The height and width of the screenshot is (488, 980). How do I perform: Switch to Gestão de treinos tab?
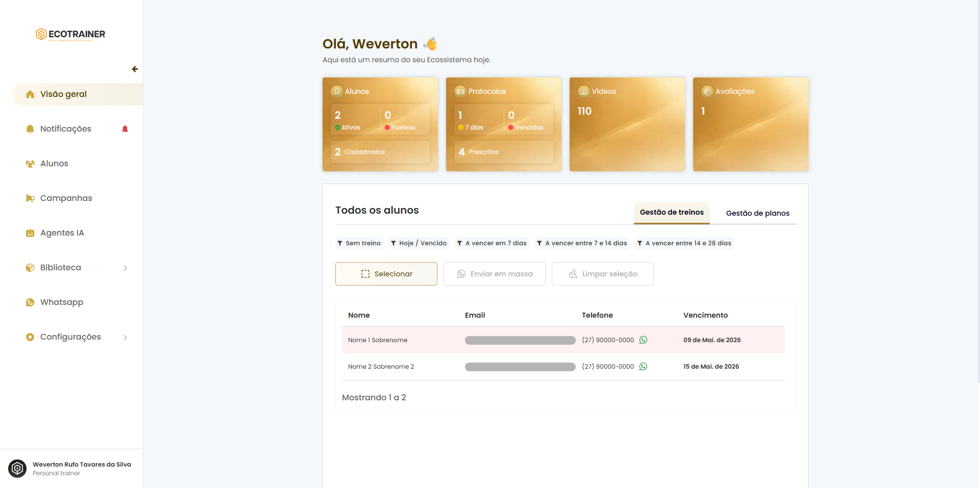tap(672, 213)
